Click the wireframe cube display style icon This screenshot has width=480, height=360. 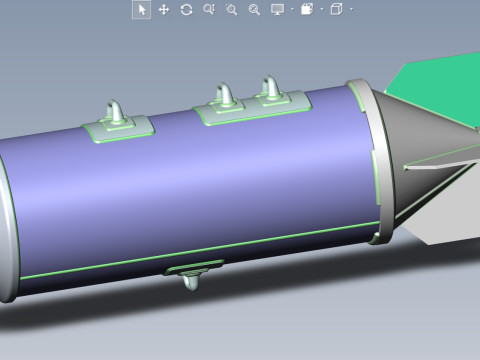(x=336, y=9)
